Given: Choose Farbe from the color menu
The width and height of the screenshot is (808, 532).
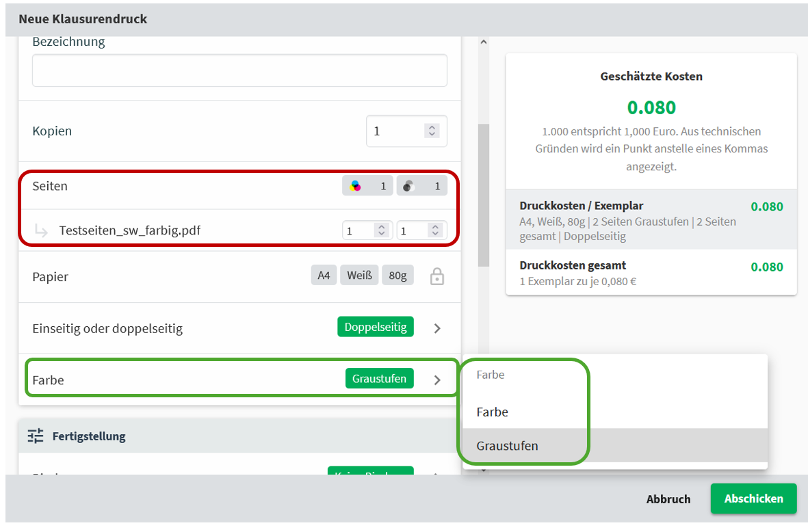Looking at the screenshot, I should click(x=493, y=412).
